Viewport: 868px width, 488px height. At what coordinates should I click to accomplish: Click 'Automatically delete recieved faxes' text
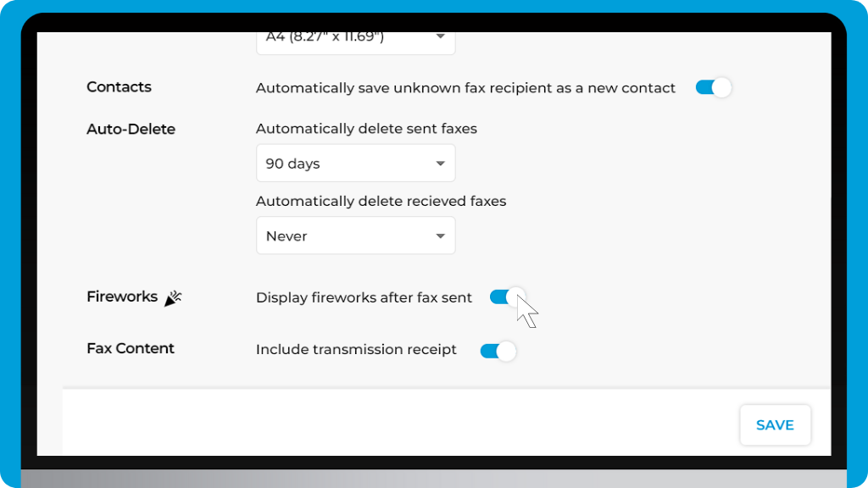pyautogui.click(x=381, y=201)
